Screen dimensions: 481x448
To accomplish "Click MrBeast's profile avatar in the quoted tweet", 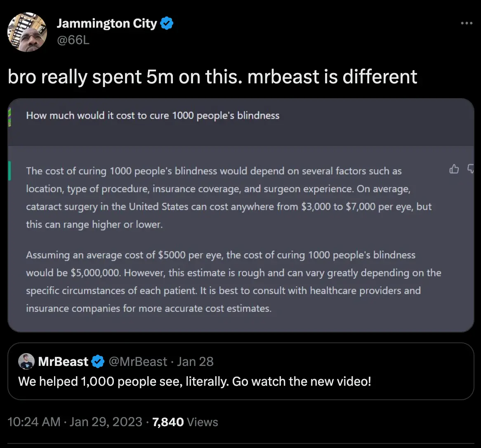I will pos(26,361).
